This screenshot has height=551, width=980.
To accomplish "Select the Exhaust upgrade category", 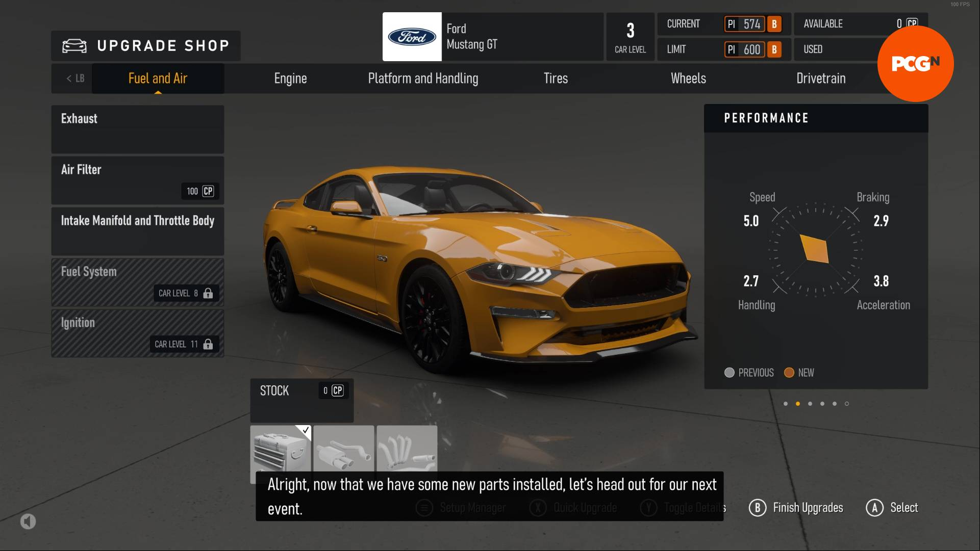I will point(138,129).
